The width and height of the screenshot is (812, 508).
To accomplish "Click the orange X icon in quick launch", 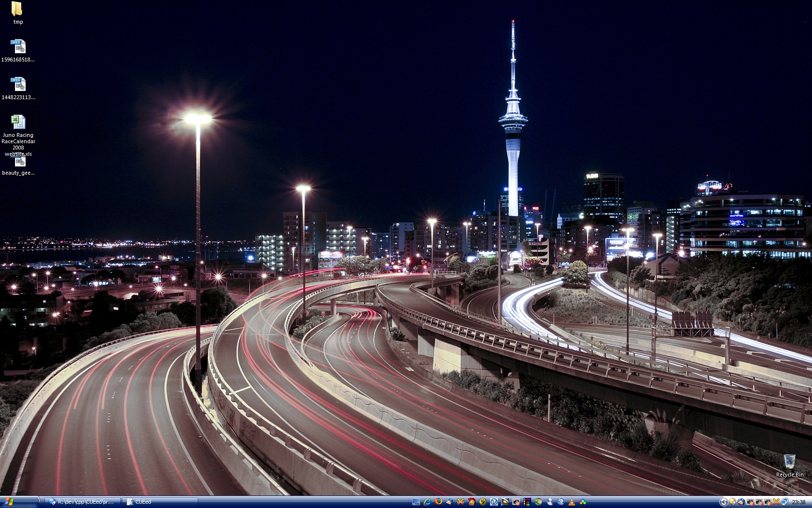I will (x=461, y=502).
